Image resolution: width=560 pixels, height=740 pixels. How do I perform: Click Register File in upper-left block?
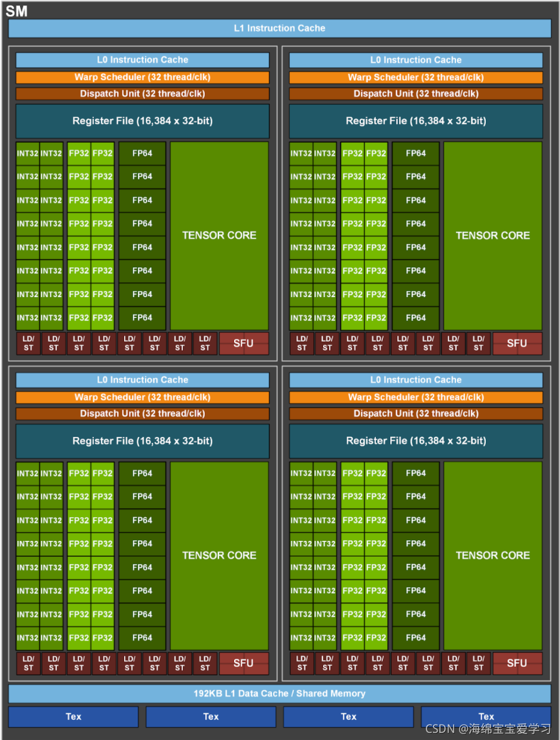pyautogui.click(x=143, y=121)
